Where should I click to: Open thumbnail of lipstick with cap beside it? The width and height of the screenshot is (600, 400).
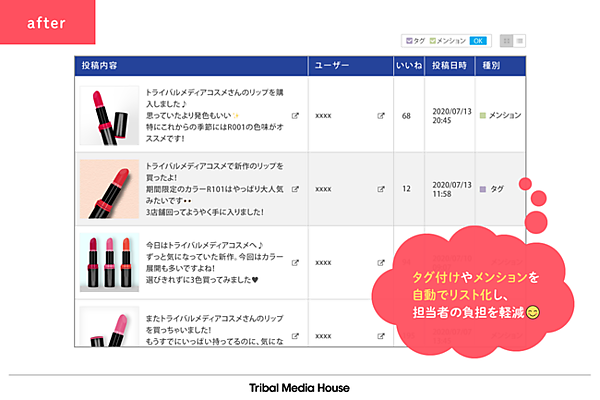click(109, 116)
